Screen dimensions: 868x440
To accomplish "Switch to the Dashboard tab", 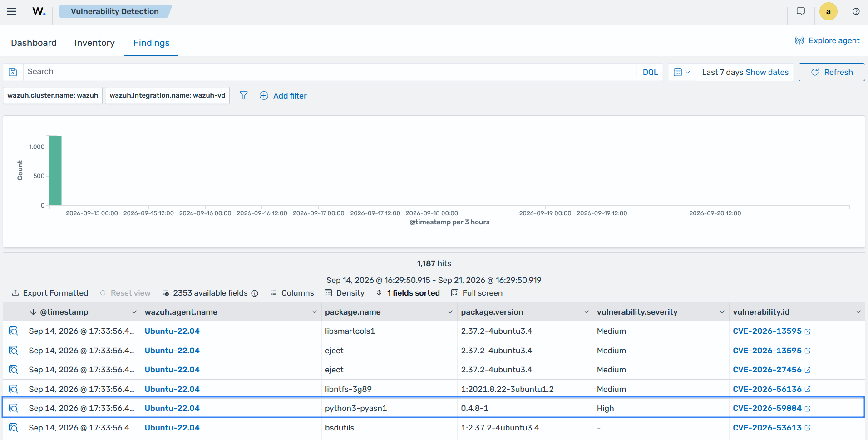I will click(x=34, y=43).
